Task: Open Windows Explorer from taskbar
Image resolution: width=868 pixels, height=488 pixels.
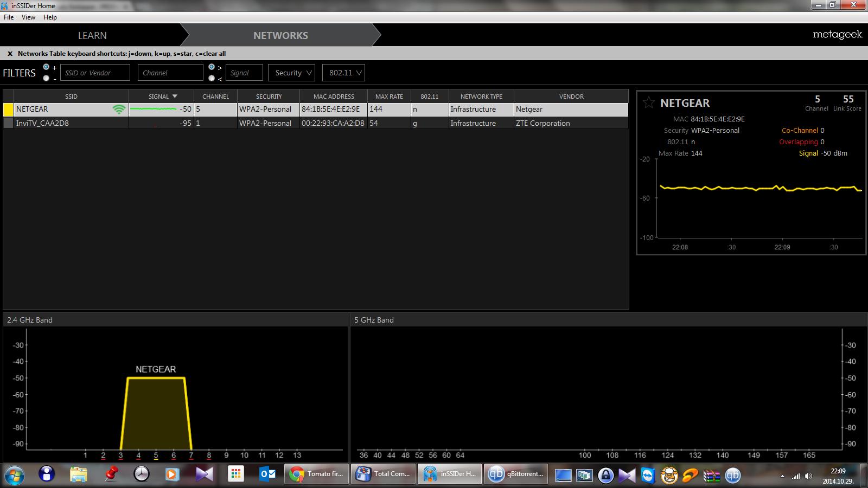Action: 79,474
